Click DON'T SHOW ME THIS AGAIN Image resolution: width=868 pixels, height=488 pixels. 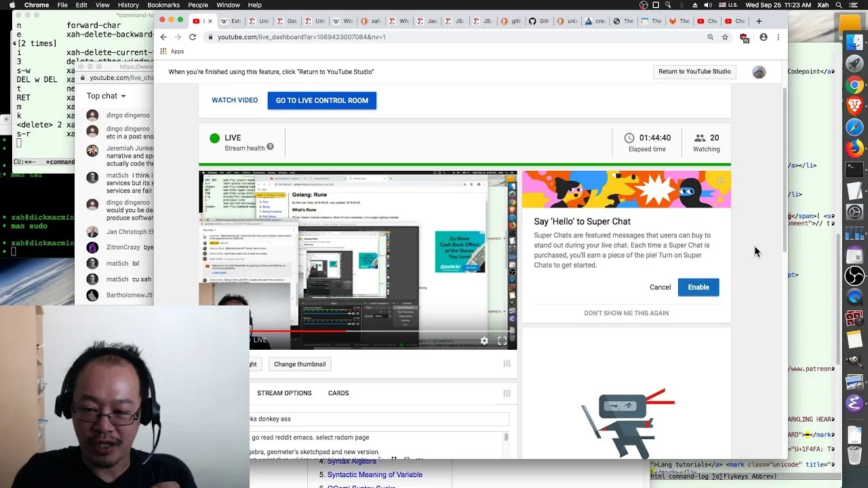(627, 313)
